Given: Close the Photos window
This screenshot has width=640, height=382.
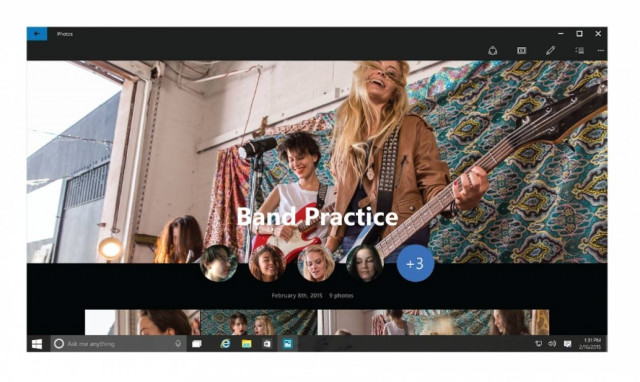Looking at the screenshot, I should [x=598, y=34].
